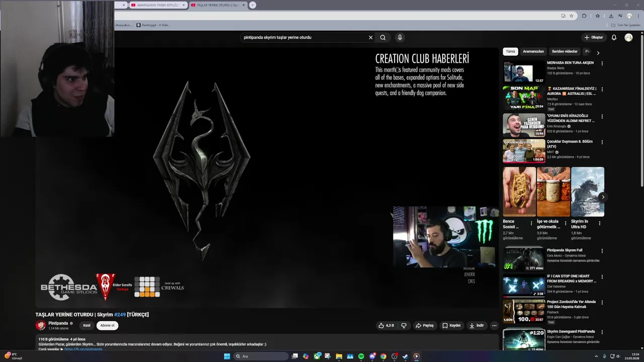Screen dimensions: 644x362
Task: Open Skyrim Dawnguard PintiPanda playlist thumbnail
Action: 524,340
